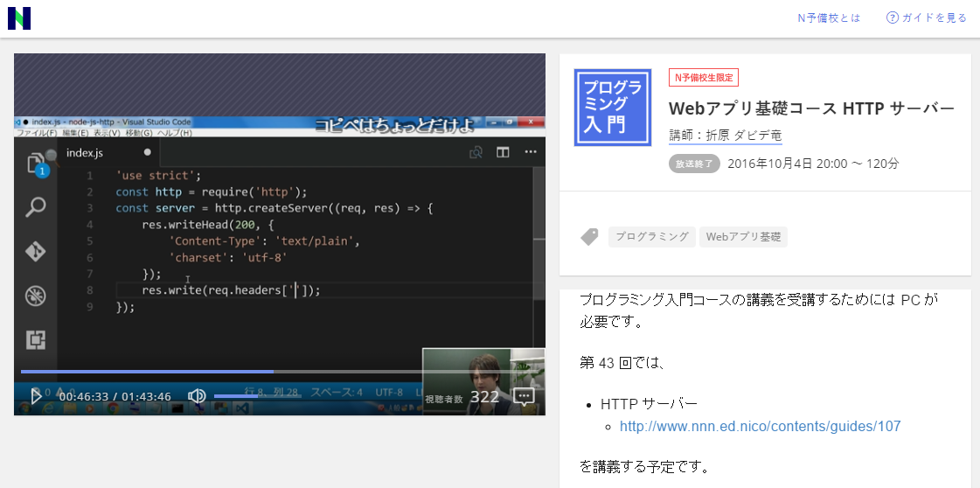
Task: Click the Debug icon in VS Code sidebar
Action: click(36, 296)
